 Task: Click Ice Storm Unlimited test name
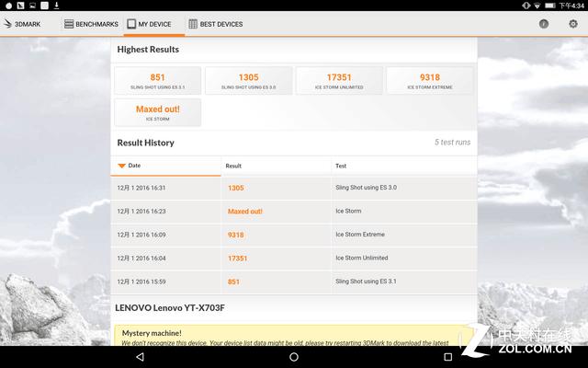pyautogui.click(x=361, y=258)
